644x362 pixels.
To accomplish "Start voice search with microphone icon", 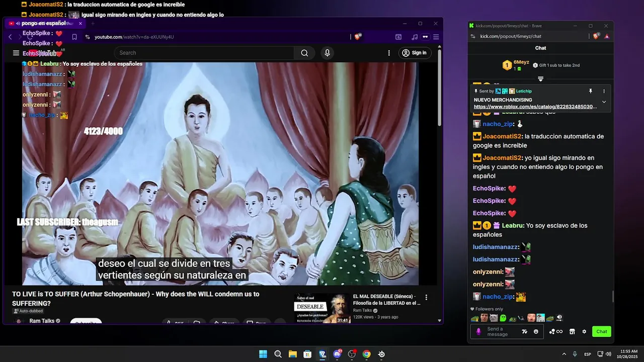I will pyautogui.click(x=328, y=53).
